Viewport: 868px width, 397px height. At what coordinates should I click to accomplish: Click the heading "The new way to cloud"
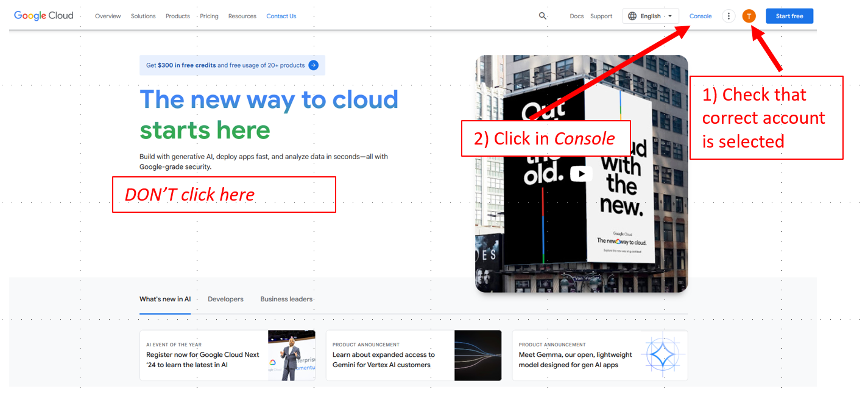269,99
